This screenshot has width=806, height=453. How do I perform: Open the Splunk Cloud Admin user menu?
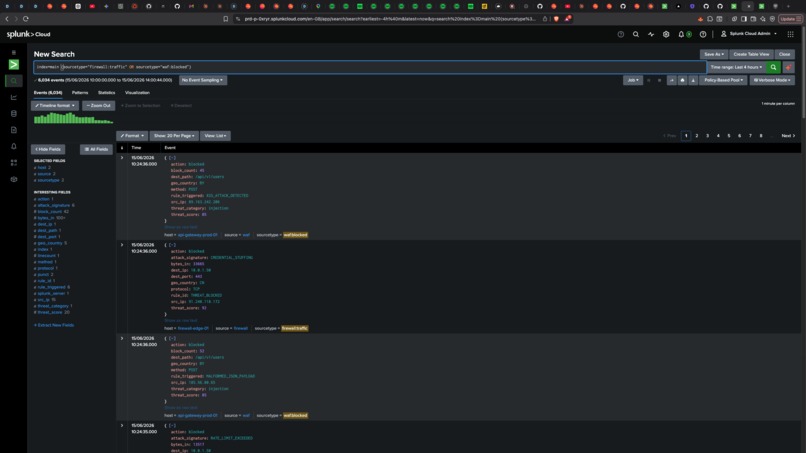748,34
